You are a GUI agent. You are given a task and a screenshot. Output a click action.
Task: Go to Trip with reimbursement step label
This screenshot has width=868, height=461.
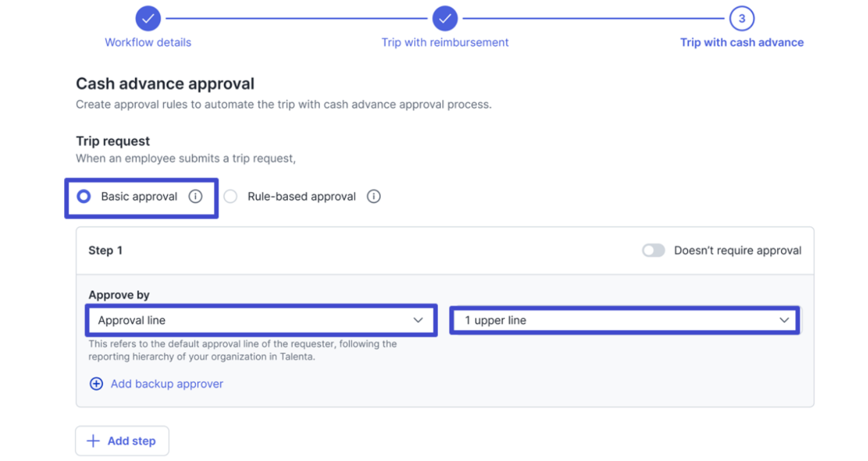click(x=445, y=42)
